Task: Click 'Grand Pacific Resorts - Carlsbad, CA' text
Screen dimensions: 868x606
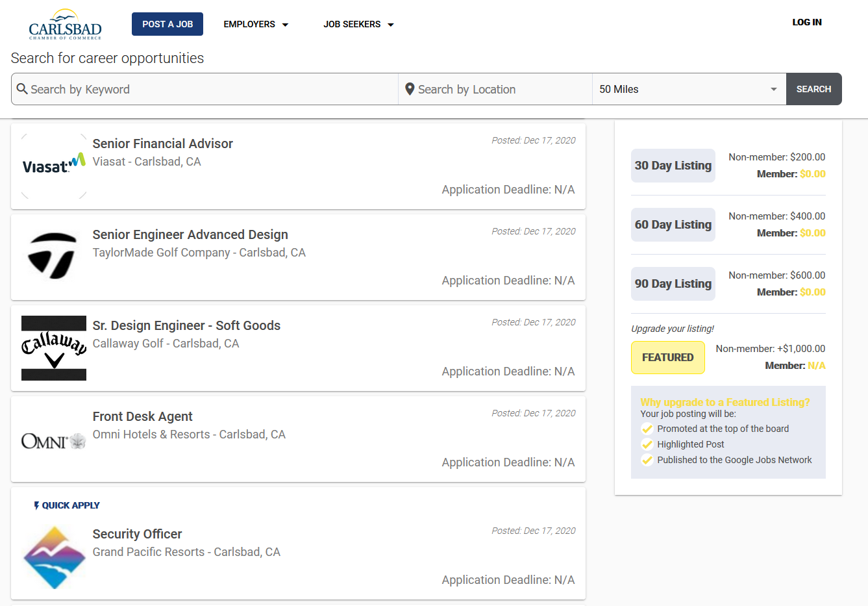Action: pyautogui.click(x=186, y=552)
